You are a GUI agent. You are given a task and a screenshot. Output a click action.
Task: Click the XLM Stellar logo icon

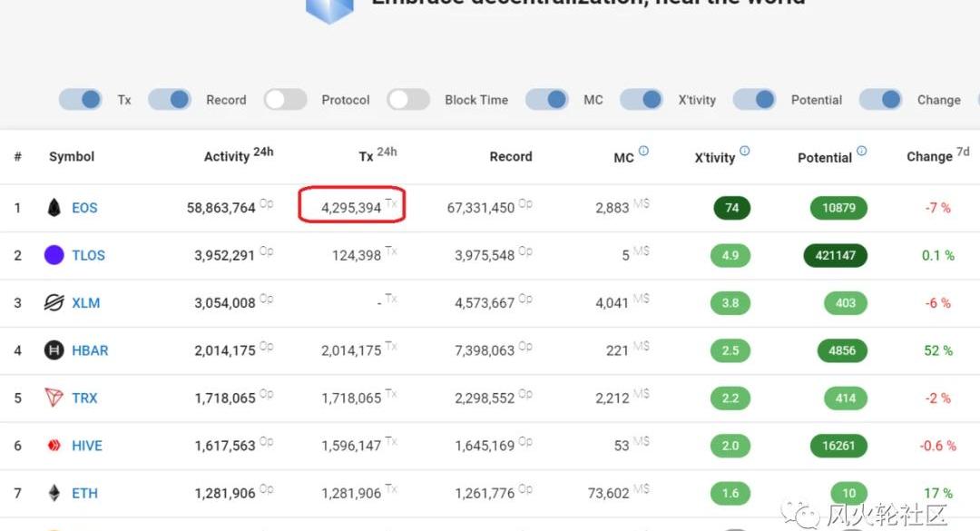[x=54, y=302]
